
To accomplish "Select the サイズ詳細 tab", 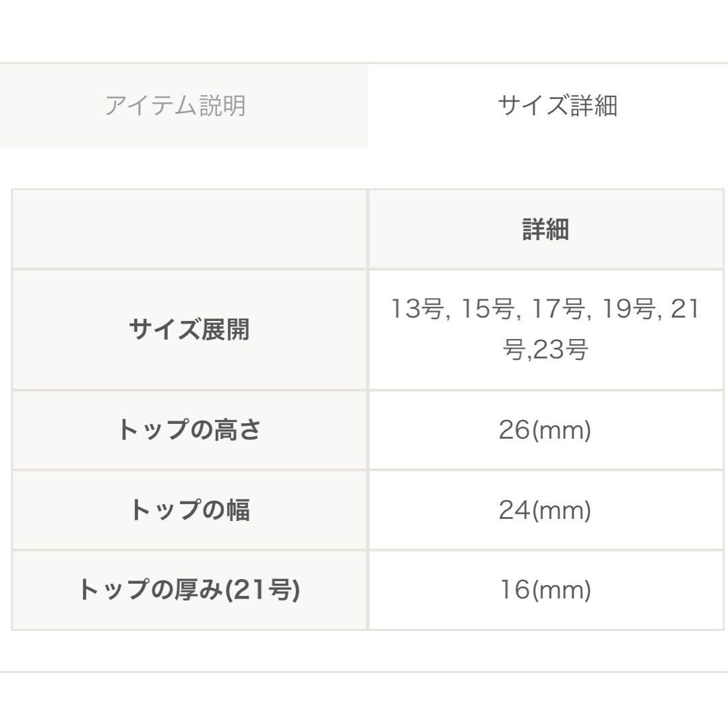I will click(557, 106).
